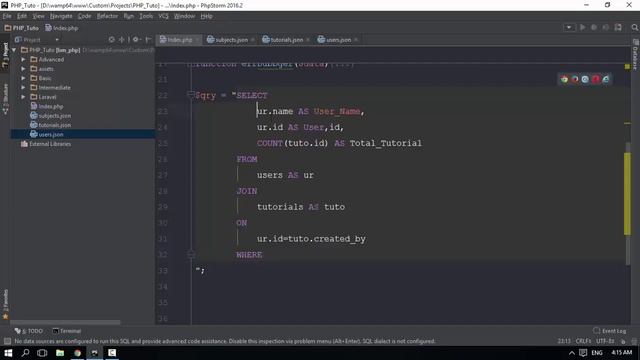Open Project panel settings gear
Image resolution: width=640 pixels, height=360 pixels.
pos(136,40)
